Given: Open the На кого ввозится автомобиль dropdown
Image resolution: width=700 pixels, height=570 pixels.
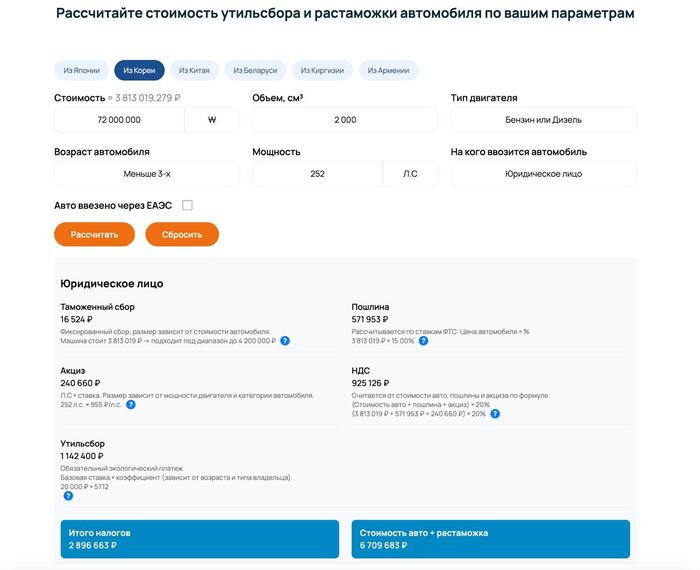Looking at the screenshot, I should 543,174.
